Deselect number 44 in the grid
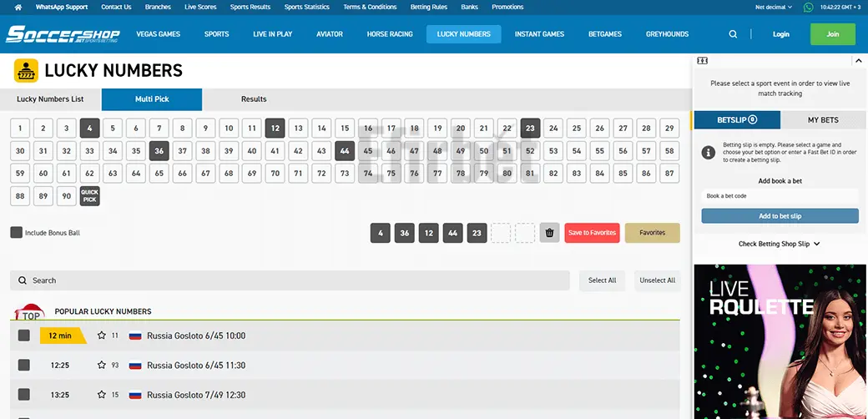 click(x=345, y=150)
